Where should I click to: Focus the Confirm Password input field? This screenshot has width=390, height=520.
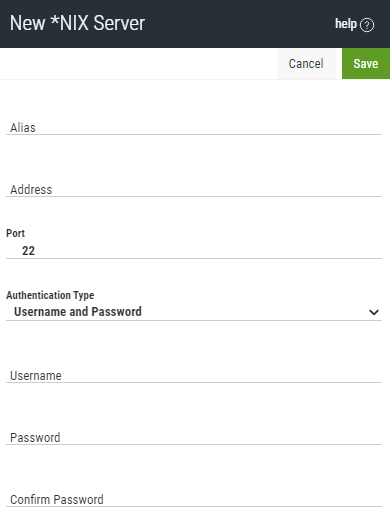pos(194,499)
